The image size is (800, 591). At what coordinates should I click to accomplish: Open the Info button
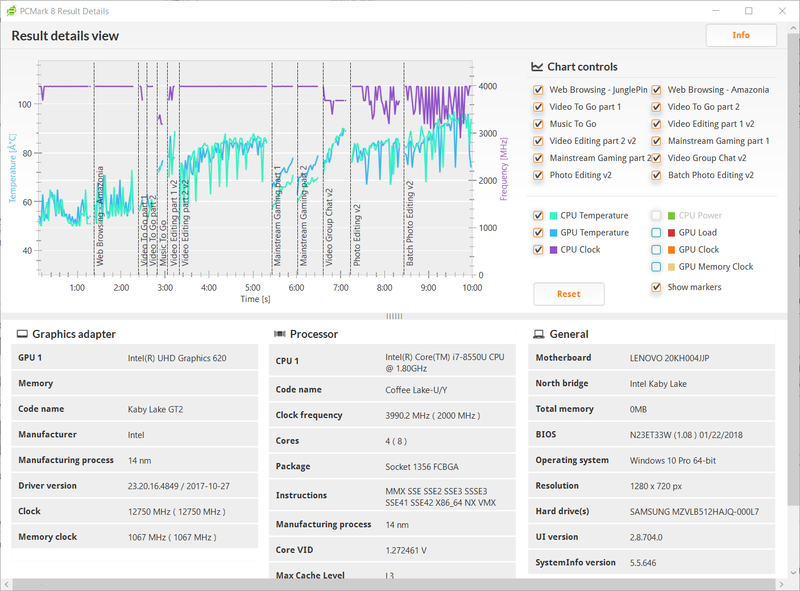point(741,35)
